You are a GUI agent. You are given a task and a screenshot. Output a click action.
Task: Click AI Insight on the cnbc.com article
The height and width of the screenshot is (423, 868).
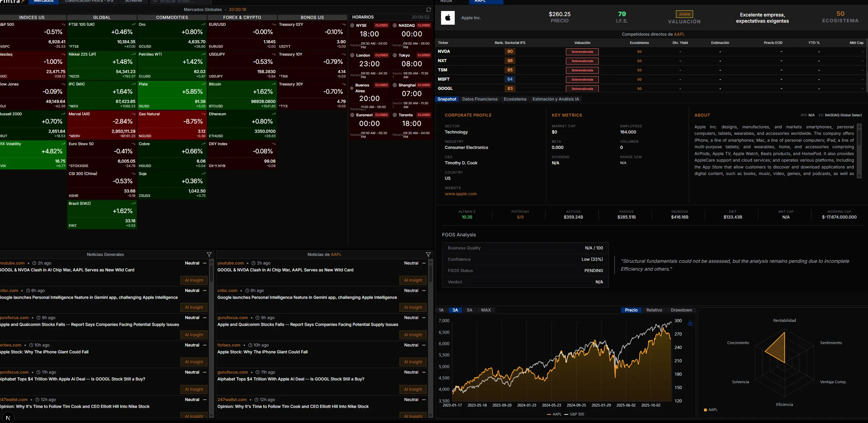194,307
